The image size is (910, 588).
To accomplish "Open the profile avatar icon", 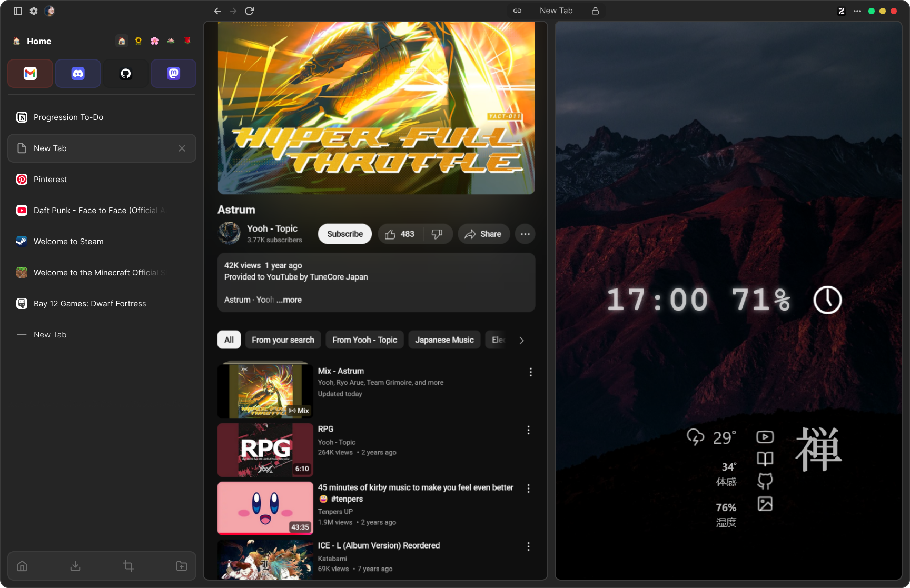I will (50, 11).
